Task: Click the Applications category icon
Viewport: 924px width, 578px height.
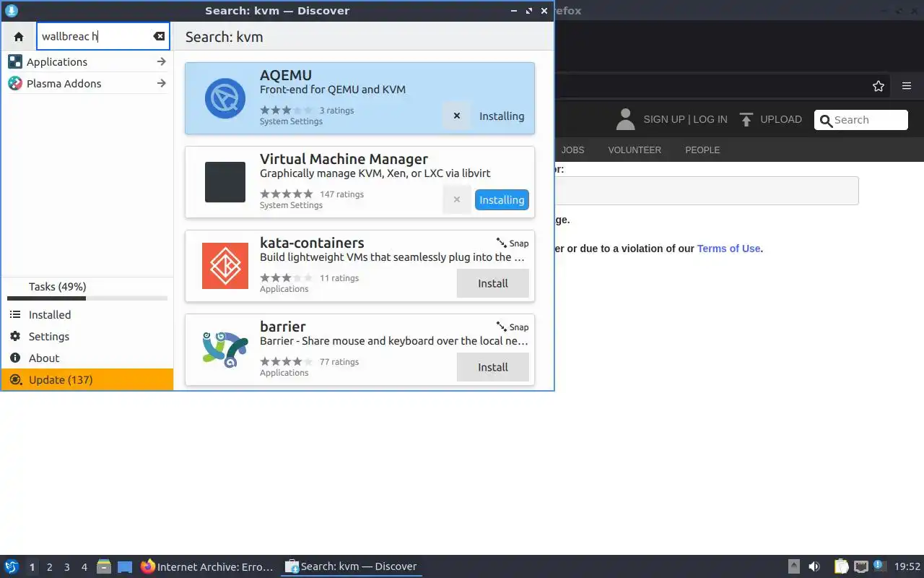Action: (x=15, y=62)
